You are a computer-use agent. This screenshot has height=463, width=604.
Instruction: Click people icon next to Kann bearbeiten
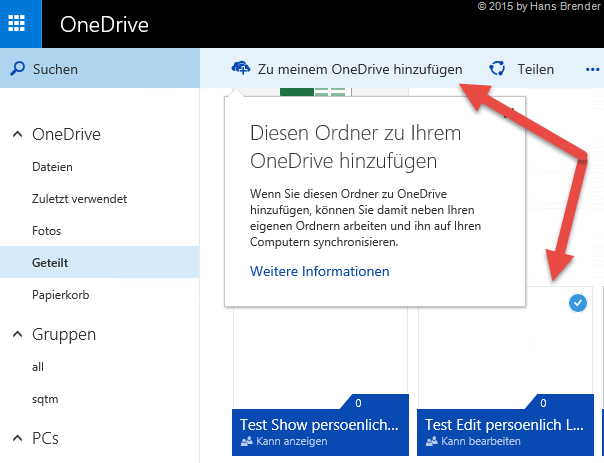[x=432, y=441]
